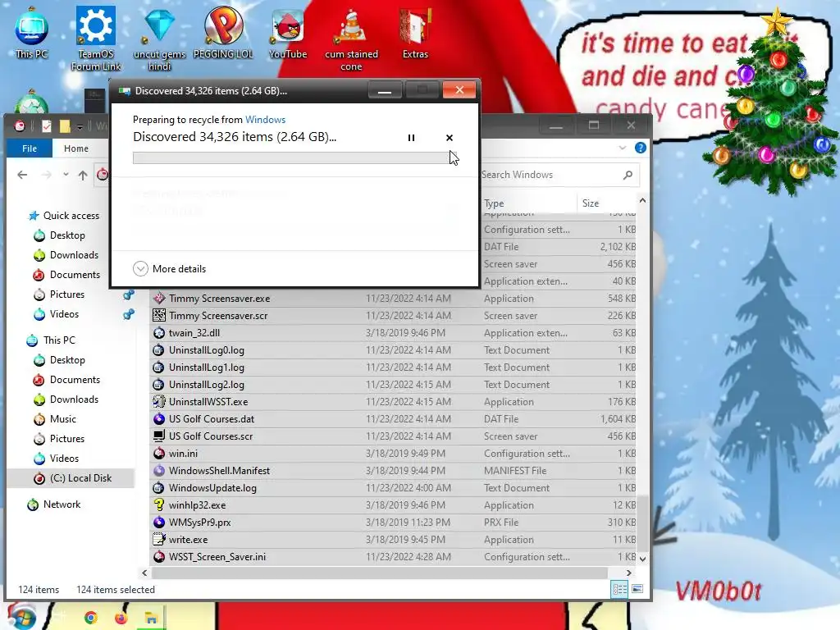Open recent locations dropdown arrow

pyautogui.click(x=66, y=175)
